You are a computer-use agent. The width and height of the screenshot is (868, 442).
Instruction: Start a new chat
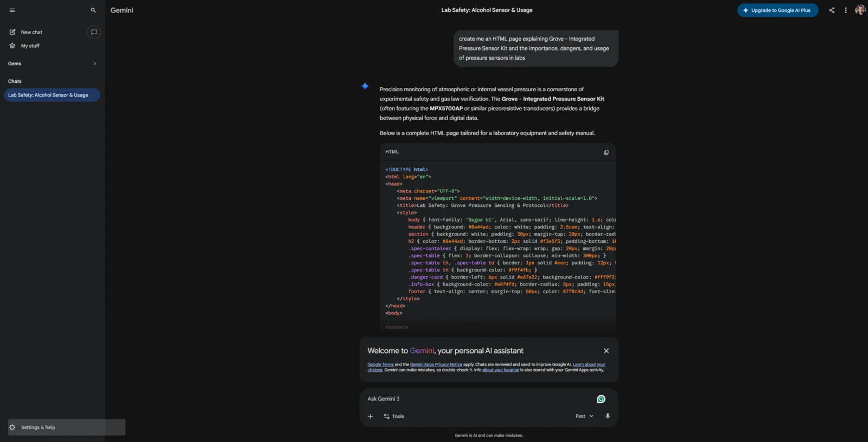coord(31,32)
